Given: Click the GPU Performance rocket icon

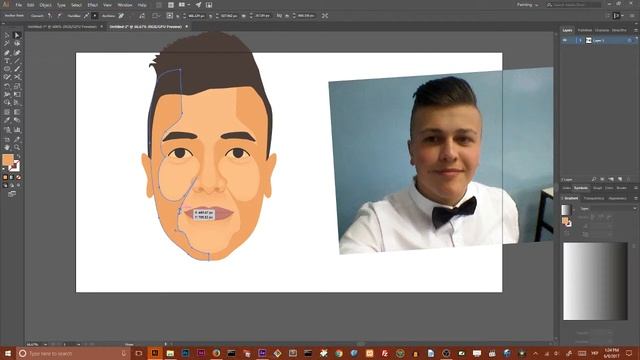Looking at the screenshot, I should click(x=198, y=5).
